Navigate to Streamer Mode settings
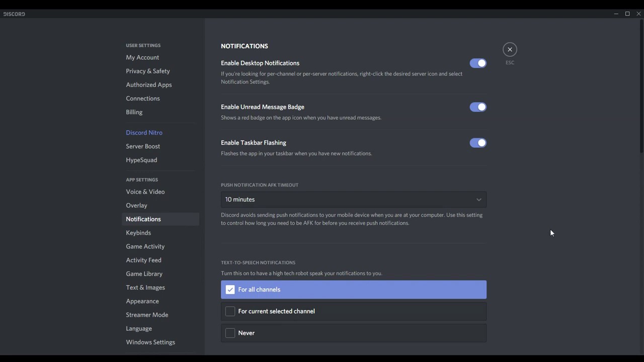The image size is (644, 362). click(x=147, y=315)
